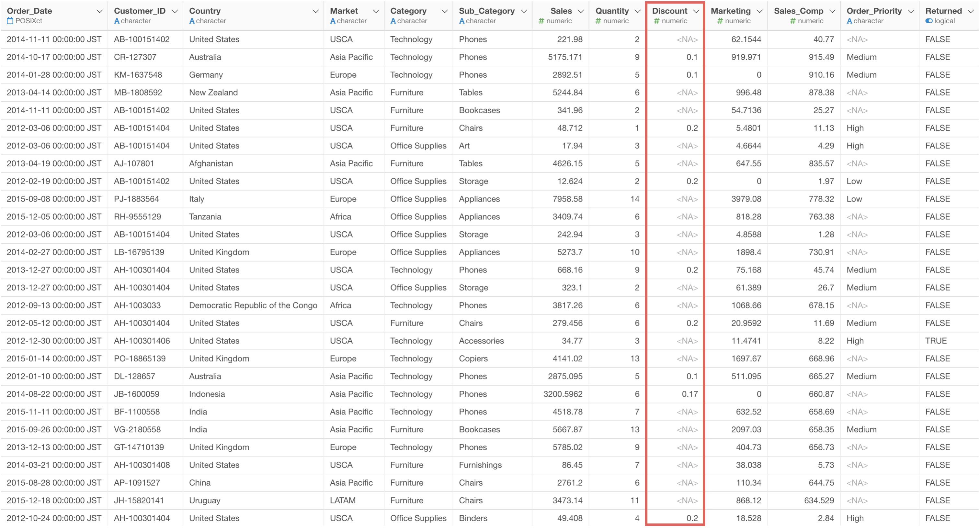Select the TRUE value in the Returned column
The width and height of the screenshot is (980, 528).
[x=936, y=341]
